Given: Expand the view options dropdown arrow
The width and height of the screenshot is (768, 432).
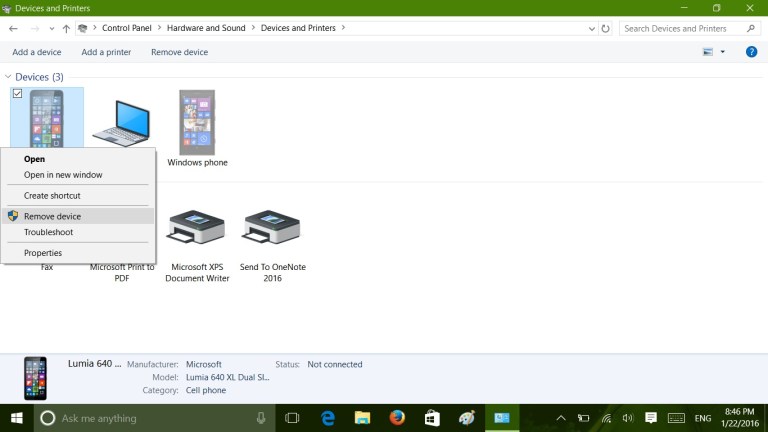Looking at the screenshot, I should (722, 52).
